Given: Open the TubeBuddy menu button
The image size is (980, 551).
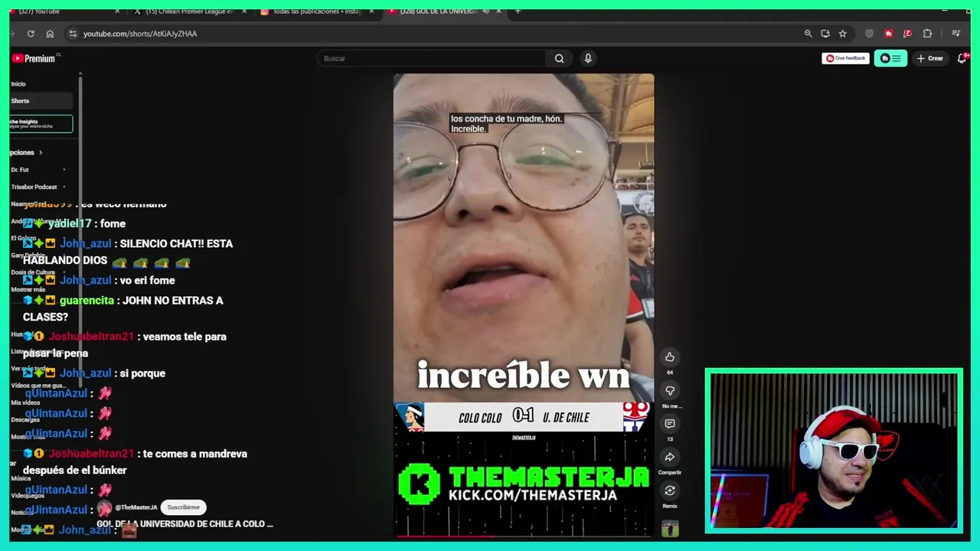Looking at the screenshot, I should tap(890, 58).
